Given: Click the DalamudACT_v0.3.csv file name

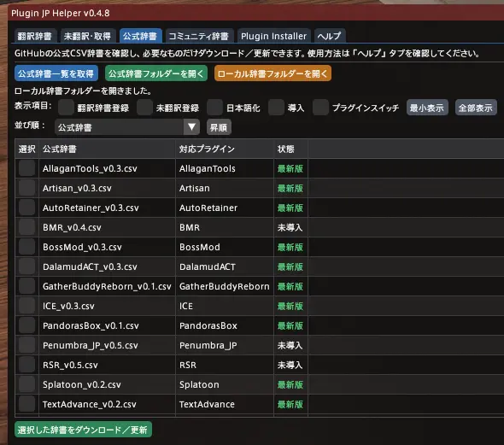Looking at the screenshot, I should pos(90,266).
